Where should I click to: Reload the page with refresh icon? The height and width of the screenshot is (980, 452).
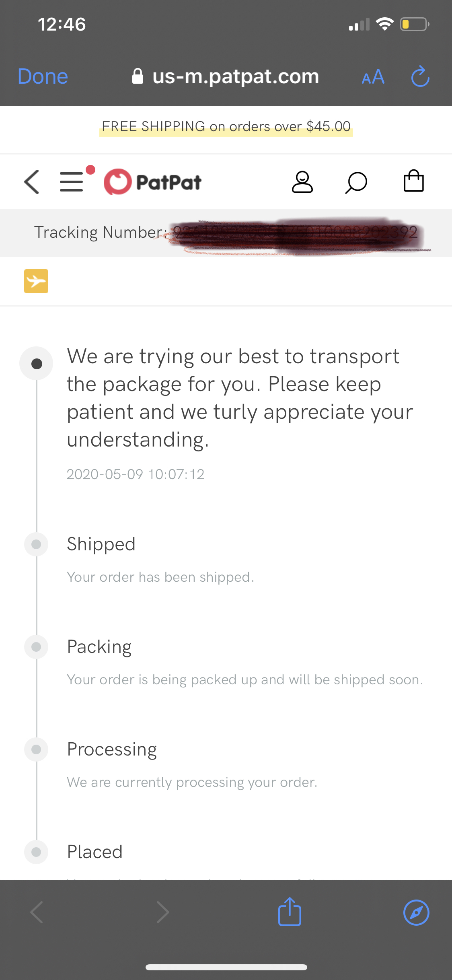420,76
